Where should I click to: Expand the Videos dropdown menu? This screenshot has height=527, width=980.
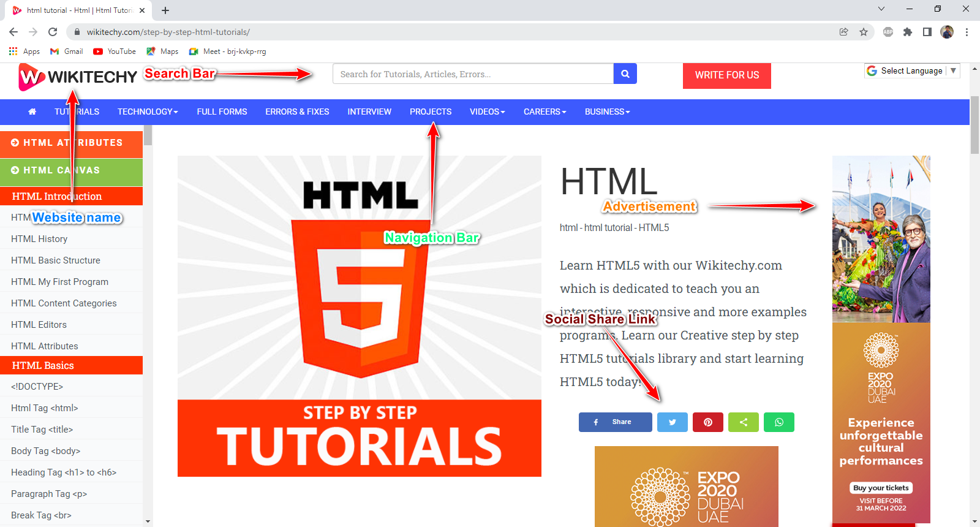click(487, 112)
